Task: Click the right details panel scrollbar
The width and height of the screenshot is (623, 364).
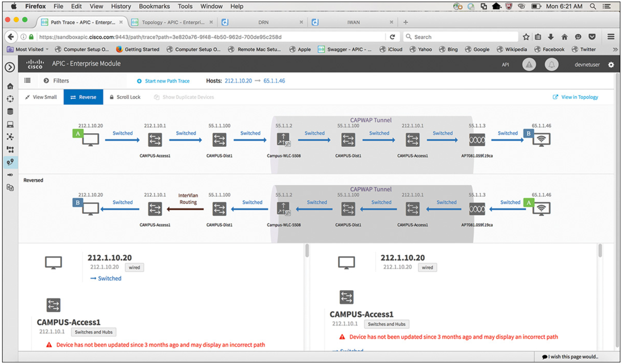Action: pyautogui.click(x=600, y=251)
